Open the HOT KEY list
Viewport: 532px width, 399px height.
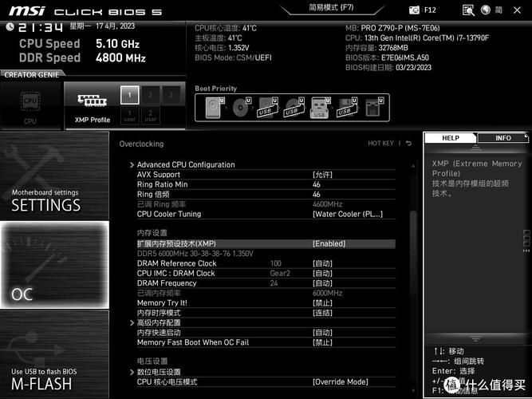380,144
